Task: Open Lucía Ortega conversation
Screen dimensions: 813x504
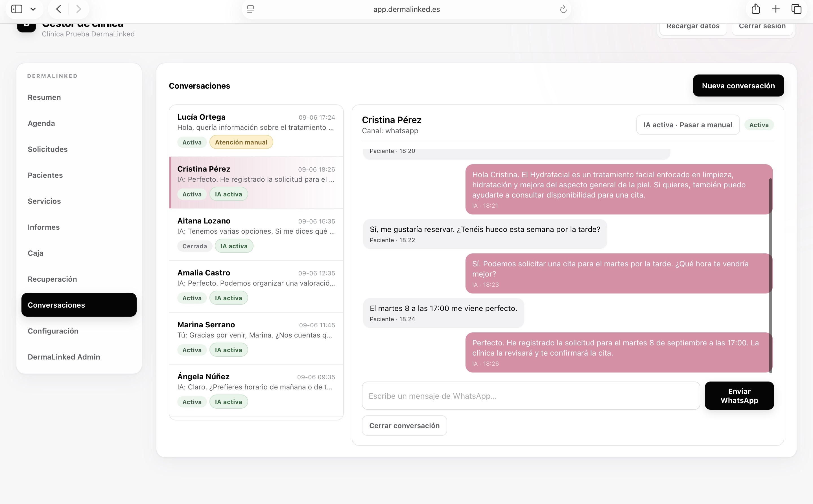Action: (256, 131)
